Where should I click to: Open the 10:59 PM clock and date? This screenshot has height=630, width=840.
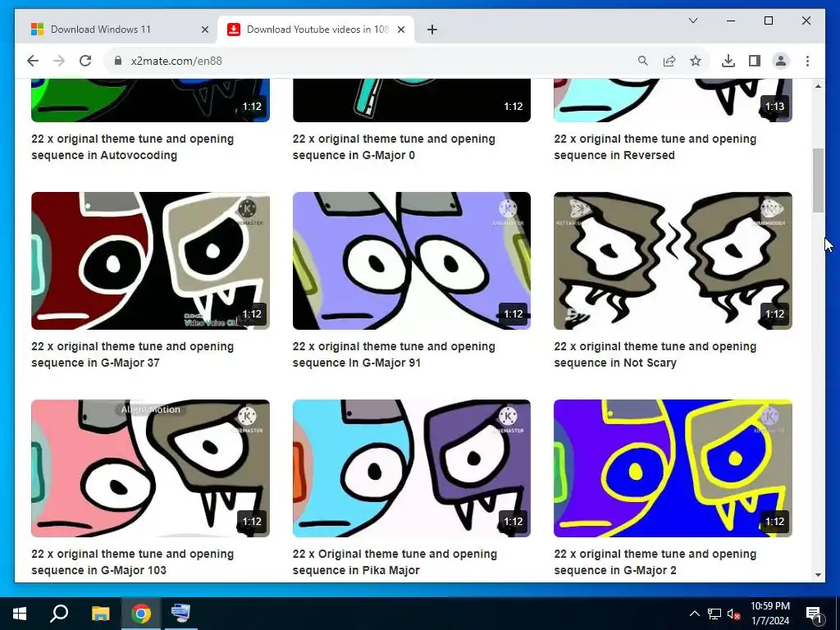coord(769,614)
